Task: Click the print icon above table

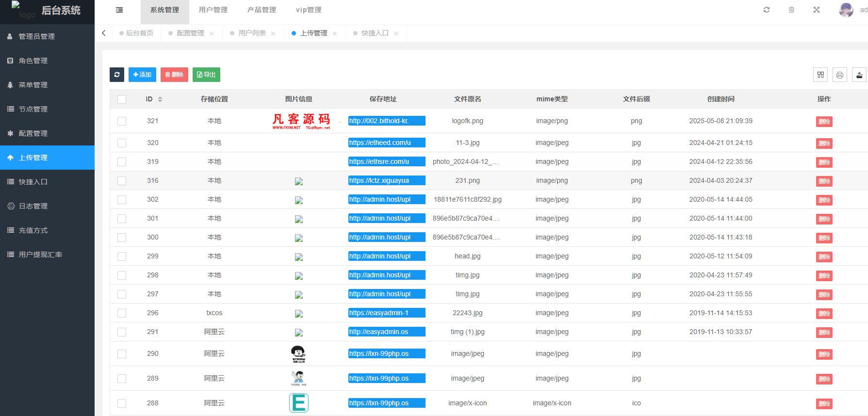Action: [840, 75]
